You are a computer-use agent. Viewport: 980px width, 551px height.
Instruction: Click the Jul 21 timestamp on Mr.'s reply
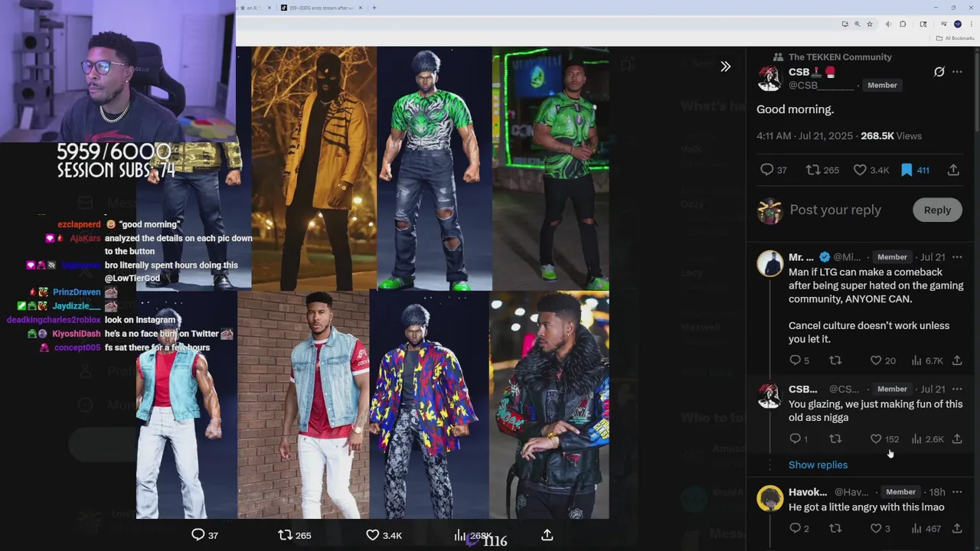(x=933, y=257)
